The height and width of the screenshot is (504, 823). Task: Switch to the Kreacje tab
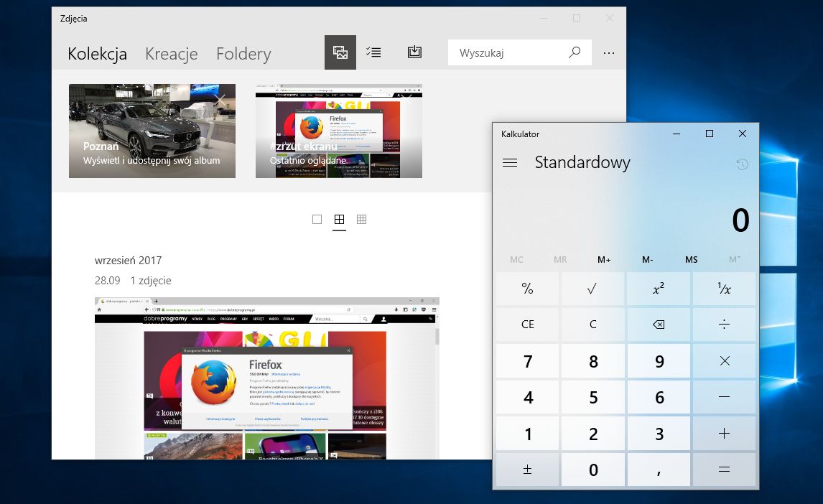(171, 54)
